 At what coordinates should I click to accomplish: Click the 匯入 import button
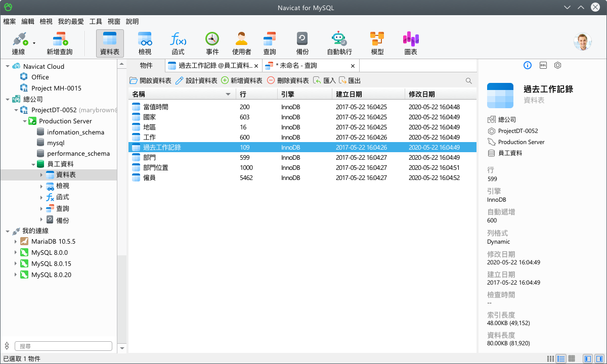click(324, 81)
